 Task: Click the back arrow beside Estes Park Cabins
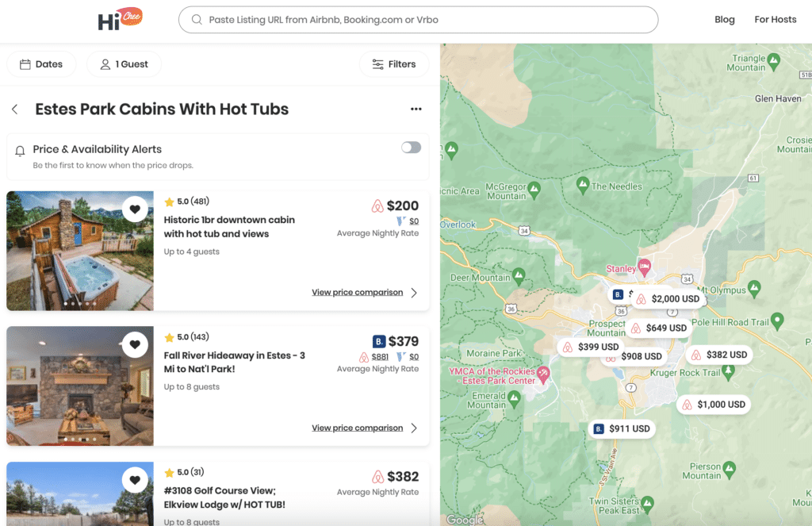click(15, 109)
